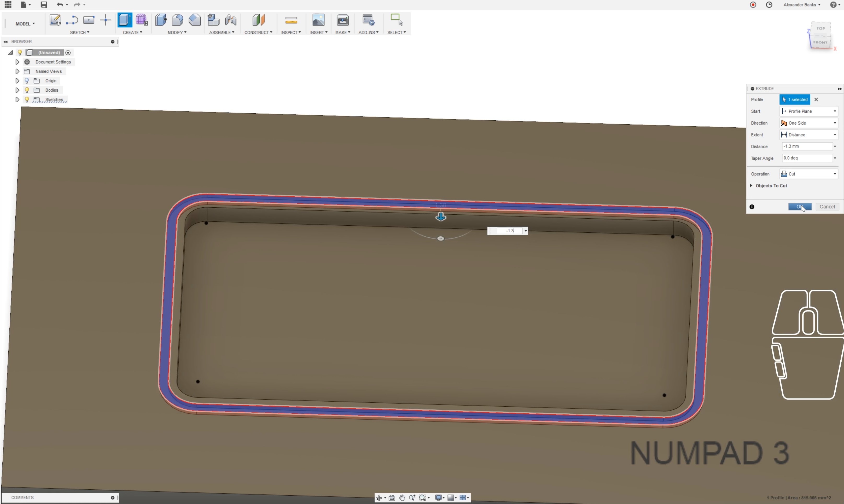Toggle Origin folder visibility lightbulb
The image size is (844, 504).
click(x=27, y=81)
